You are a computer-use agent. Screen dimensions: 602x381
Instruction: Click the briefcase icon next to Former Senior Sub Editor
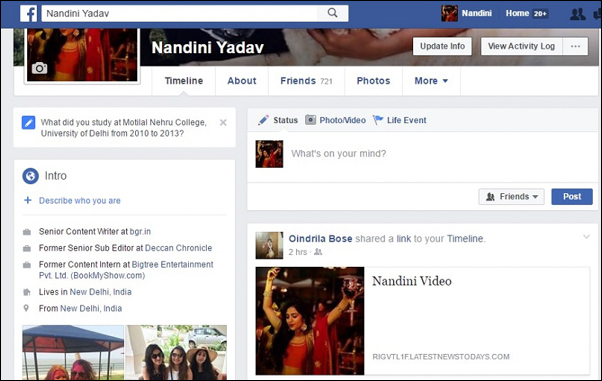27,248
